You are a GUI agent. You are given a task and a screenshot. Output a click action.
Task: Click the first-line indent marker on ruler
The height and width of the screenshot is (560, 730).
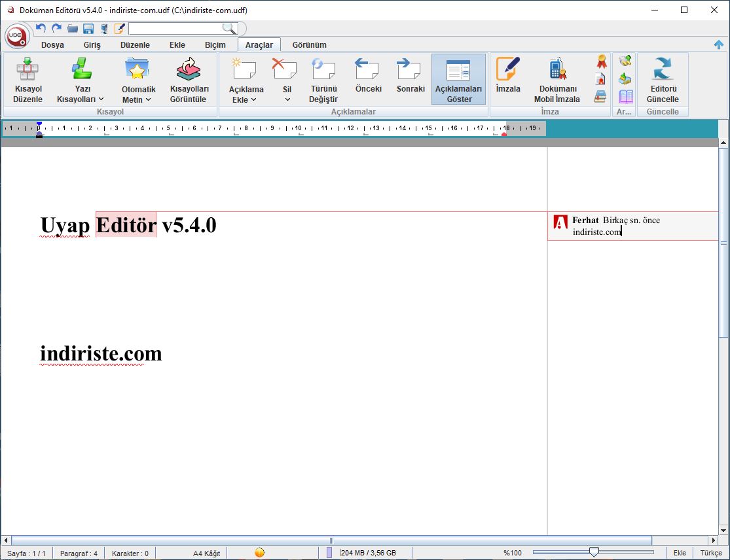point(39,124)
